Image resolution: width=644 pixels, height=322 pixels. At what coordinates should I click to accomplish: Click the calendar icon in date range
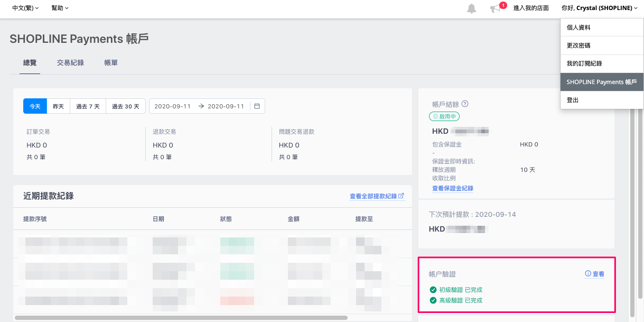coord(257,106)
